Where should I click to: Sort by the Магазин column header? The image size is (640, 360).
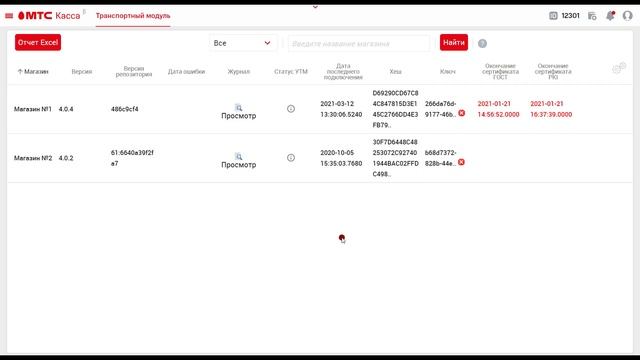(33, 71)
